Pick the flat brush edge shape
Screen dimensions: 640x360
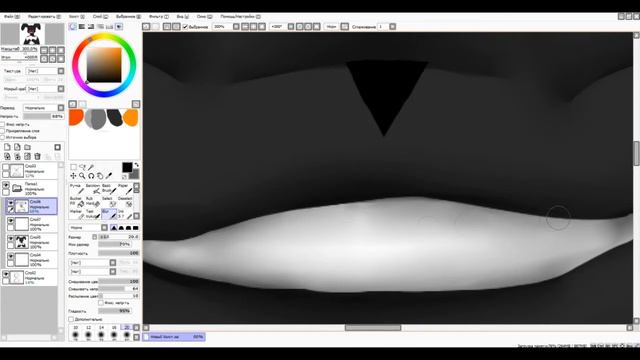(136, 228)
